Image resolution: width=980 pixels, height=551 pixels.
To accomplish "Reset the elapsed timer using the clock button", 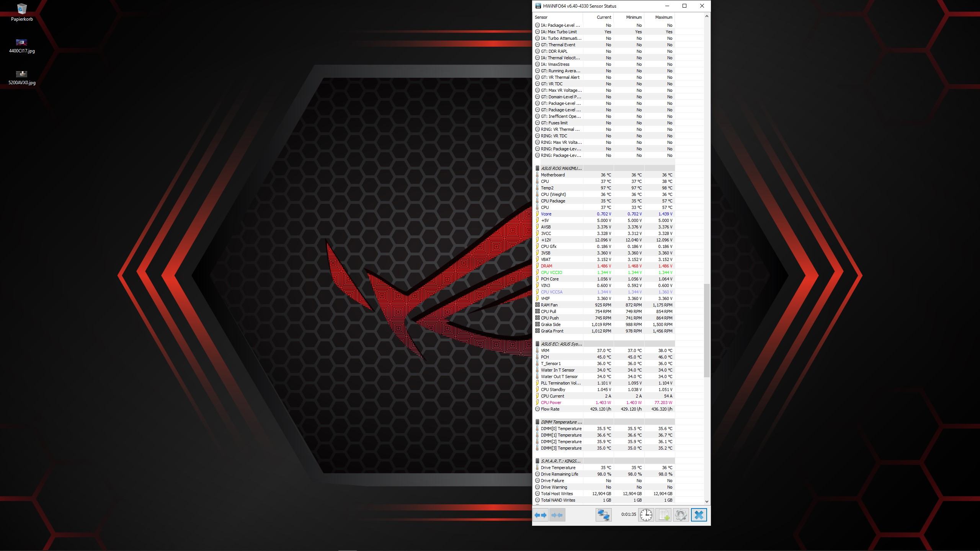I will [646, 515].
